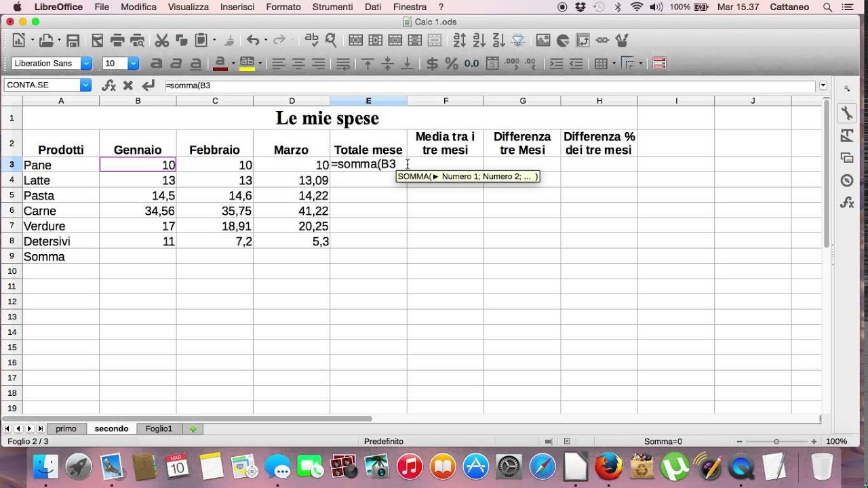The width and height of the screenshot is (868, 488).
Task: Click the Clone Formatting brush icon
Action: [230, 41]
